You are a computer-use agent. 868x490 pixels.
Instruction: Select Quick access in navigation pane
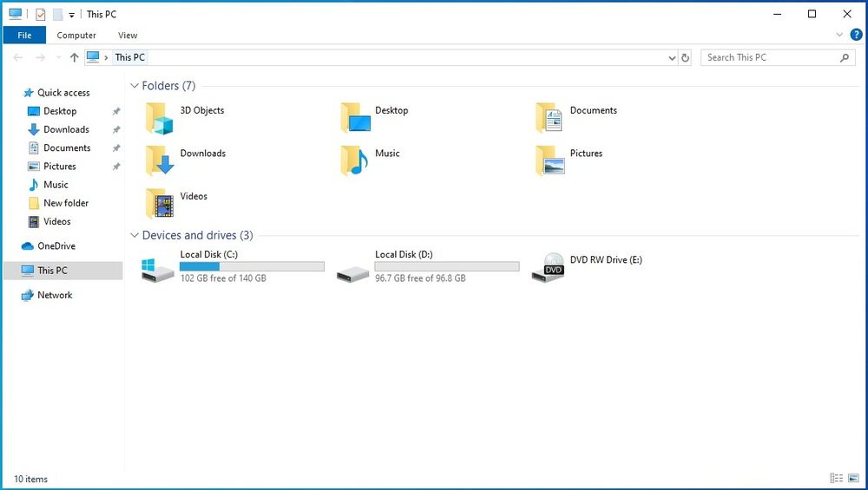pyautogui.click(x=63, y=92)
